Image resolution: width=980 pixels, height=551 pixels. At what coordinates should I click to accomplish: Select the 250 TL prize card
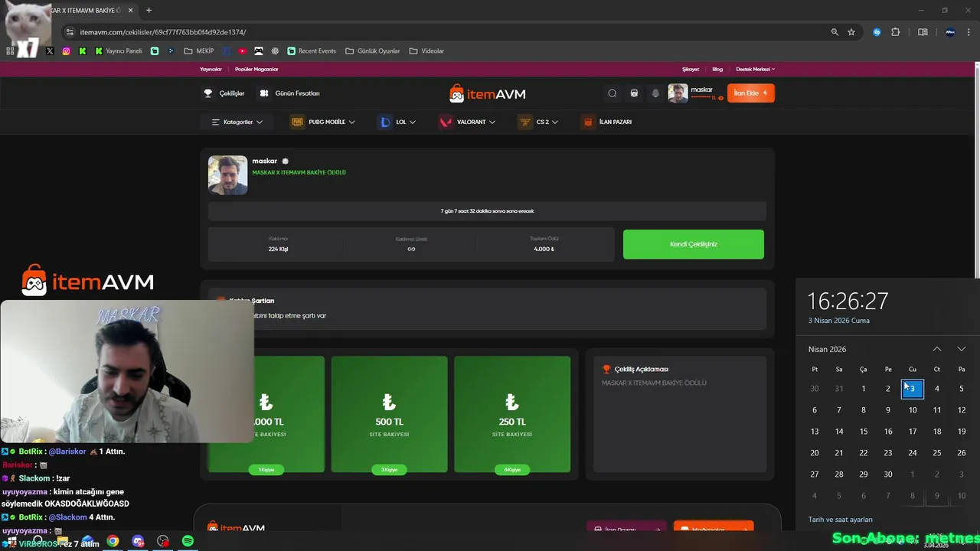pos(512,413)
